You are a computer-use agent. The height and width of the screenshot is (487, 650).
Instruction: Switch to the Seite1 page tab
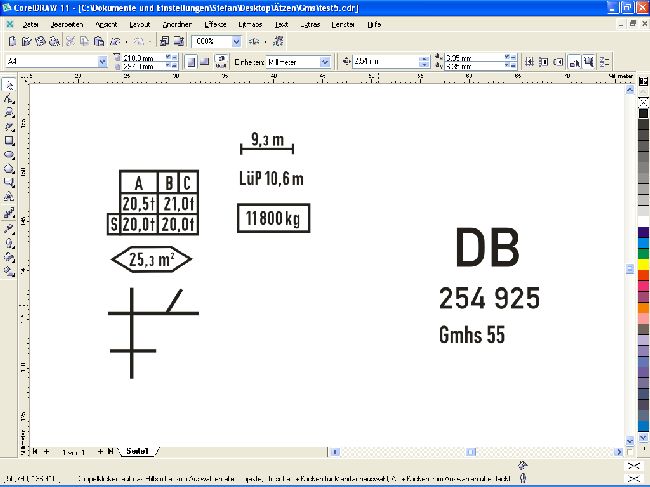[x=138, y=452]
